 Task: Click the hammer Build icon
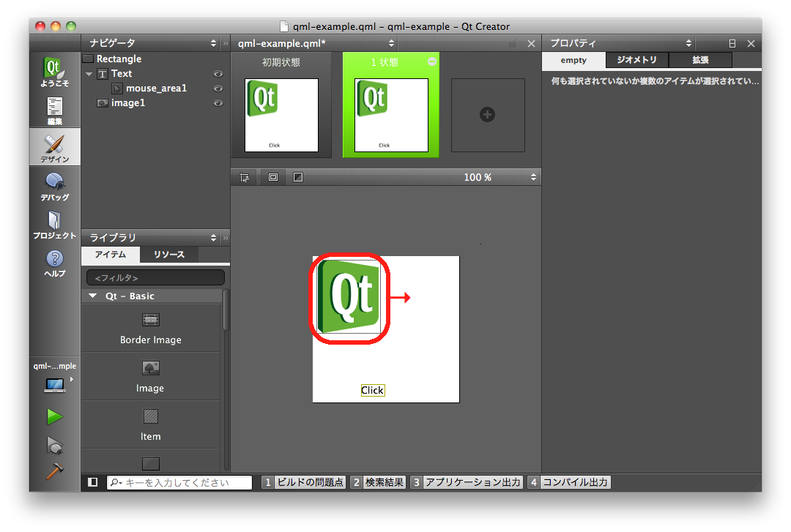pyautogui.click(x=54, y=472)
